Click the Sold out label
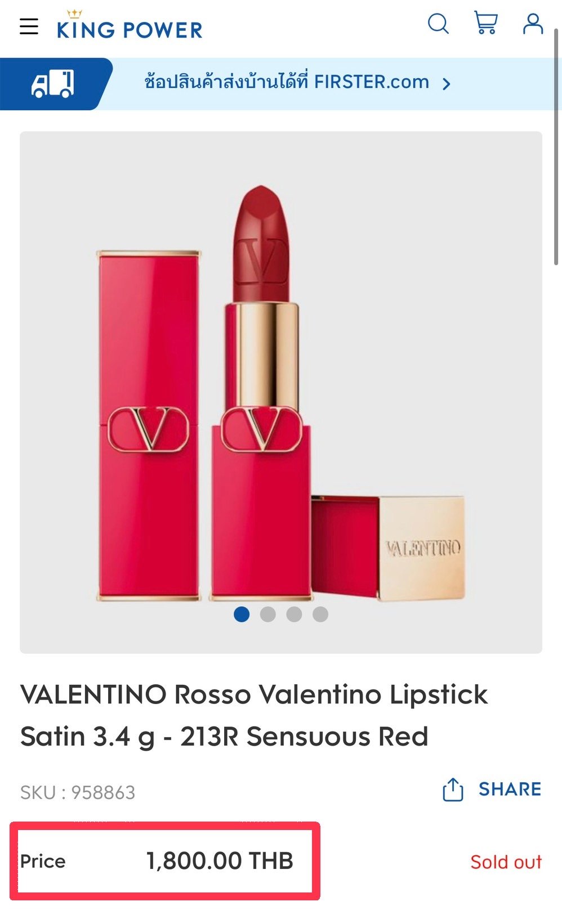This screenshot has height=924, width=562. (x=506, y=862)
